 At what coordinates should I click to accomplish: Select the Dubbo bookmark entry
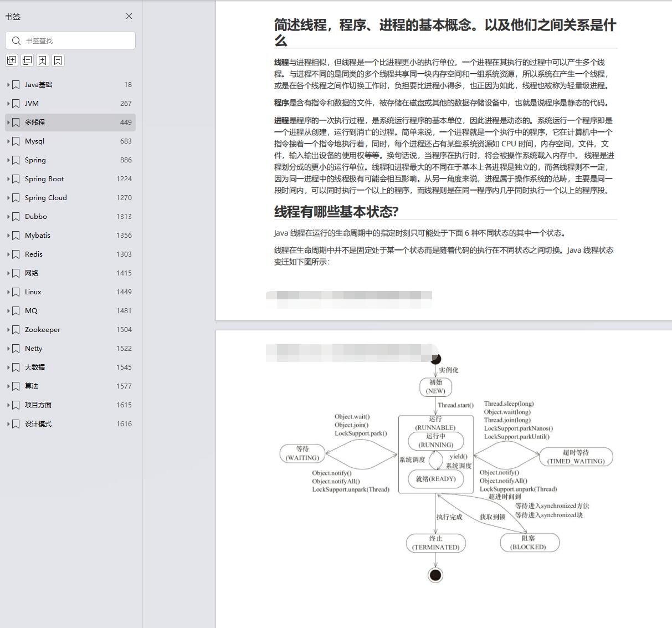(x=35, y=217)
